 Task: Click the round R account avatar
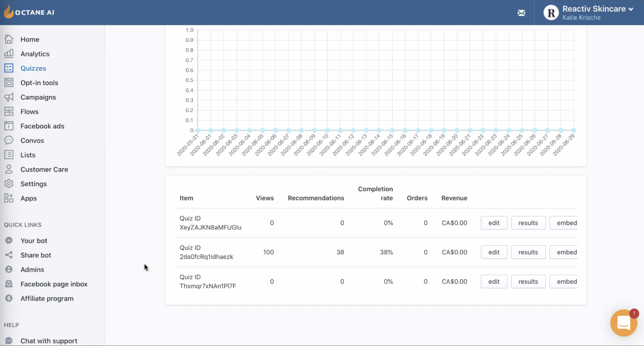(x=551, y=13)
